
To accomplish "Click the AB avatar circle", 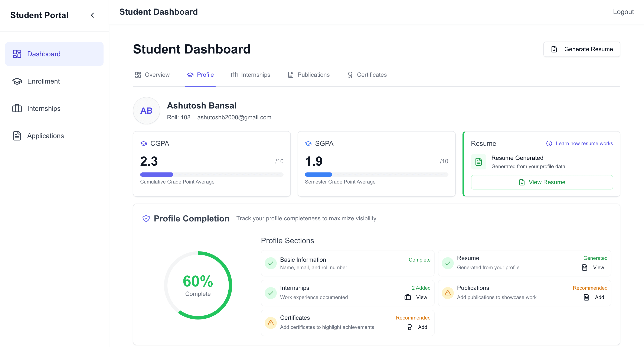I will pos(146,111).
